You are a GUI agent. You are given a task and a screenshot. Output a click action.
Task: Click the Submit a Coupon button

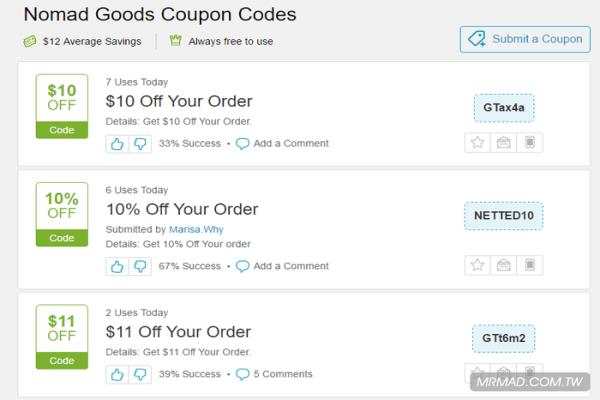525,39
